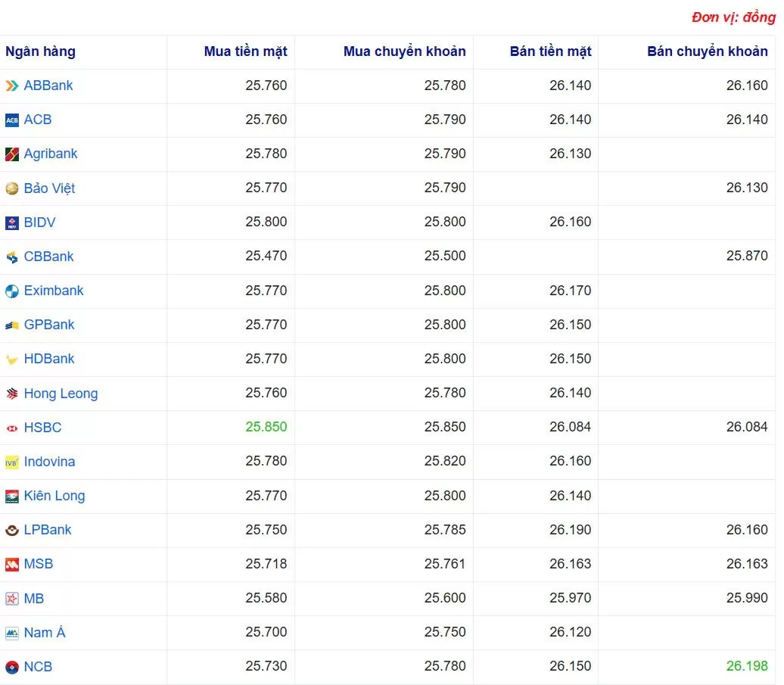Open the Hong Leong link

tap(61, 394)
